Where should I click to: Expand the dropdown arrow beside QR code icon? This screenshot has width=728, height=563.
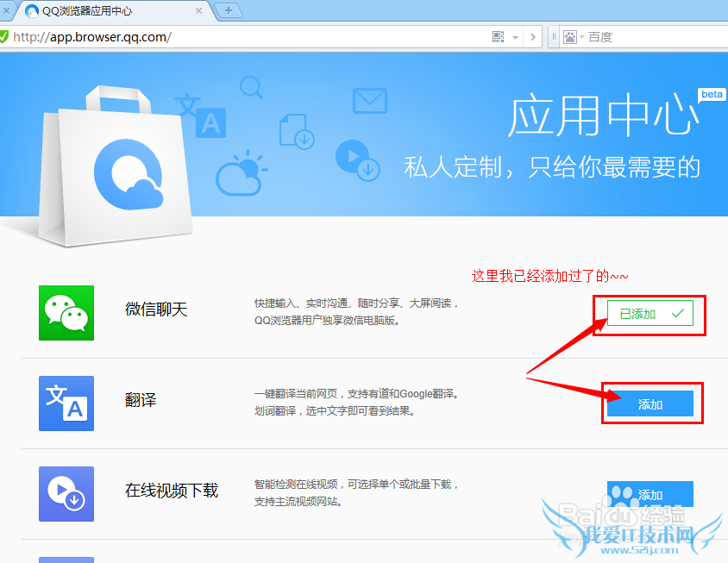tap(515, 38)
